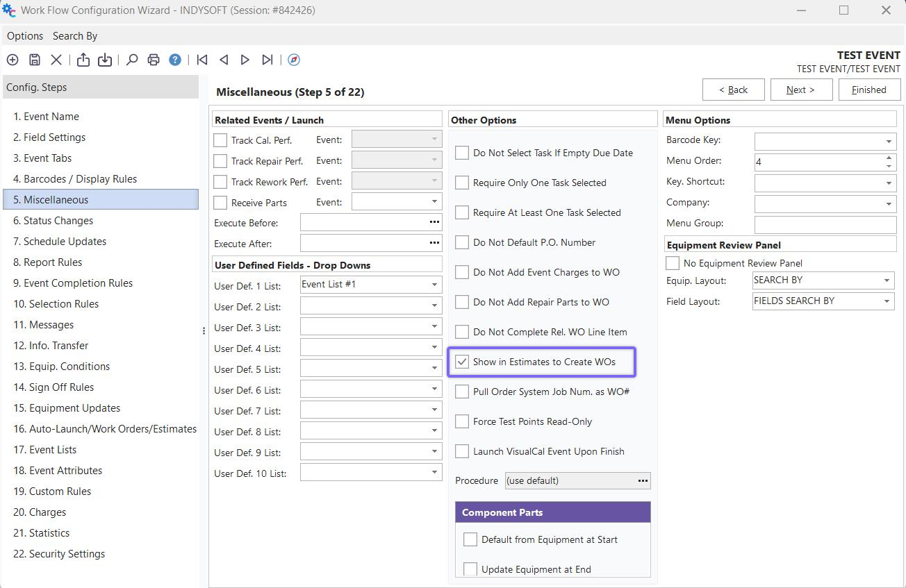Enable Track Cal. Perf. checkbox

tap(220, 140)
